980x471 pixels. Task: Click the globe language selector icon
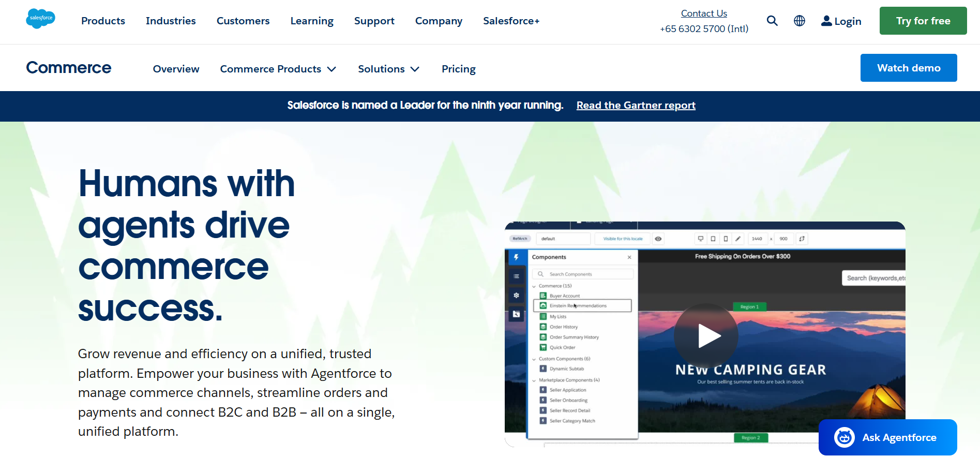pyautogui.click(x=799, y=21)
